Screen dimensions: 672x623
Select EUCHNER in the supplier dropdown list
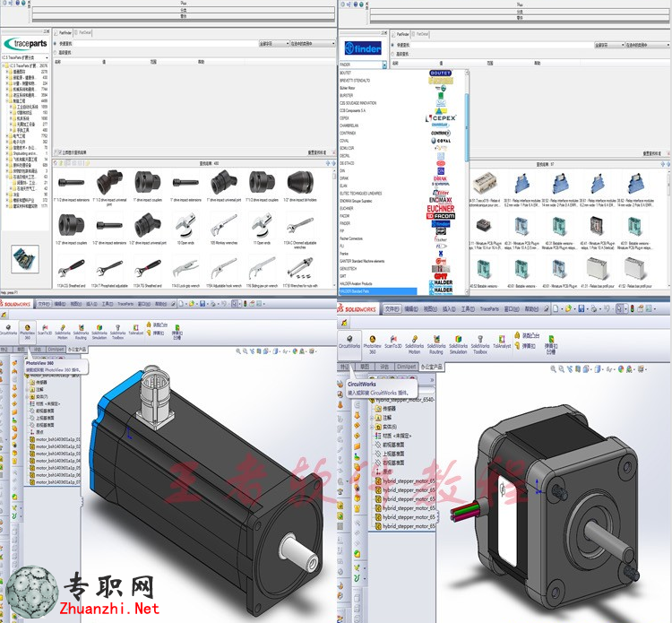tap(346, 208)
